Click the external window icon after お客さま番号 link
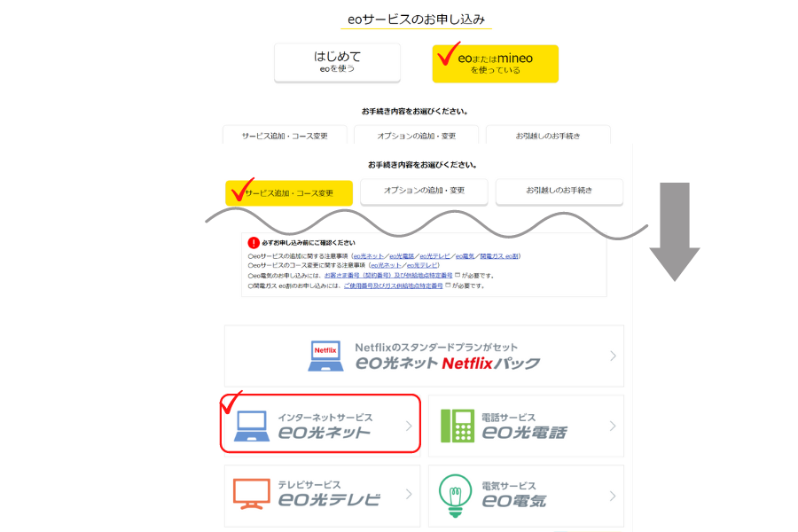This screenshot has height=532, width=798. [457, 275]
